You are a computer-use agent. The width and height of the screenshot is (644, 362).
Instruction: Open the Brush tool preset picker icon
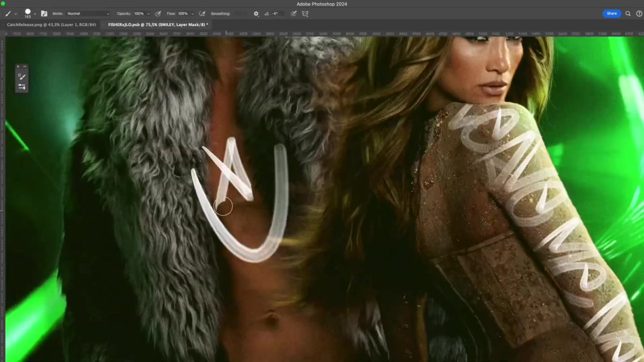click(8, 14)
